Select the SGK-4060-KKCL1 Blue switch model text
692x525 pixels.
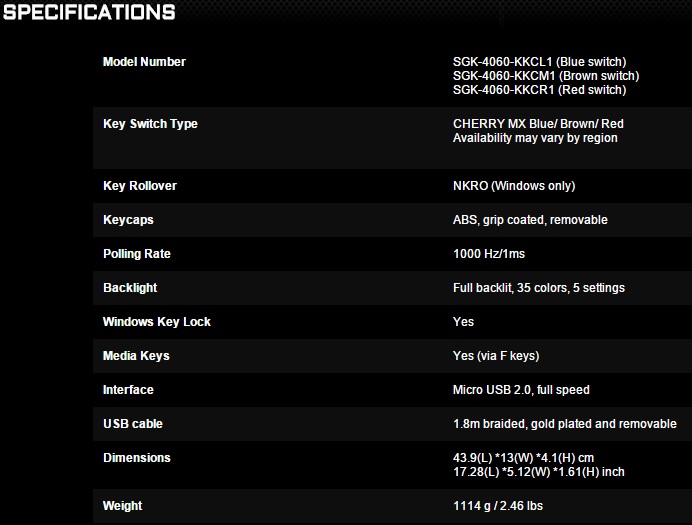[539, 62]
